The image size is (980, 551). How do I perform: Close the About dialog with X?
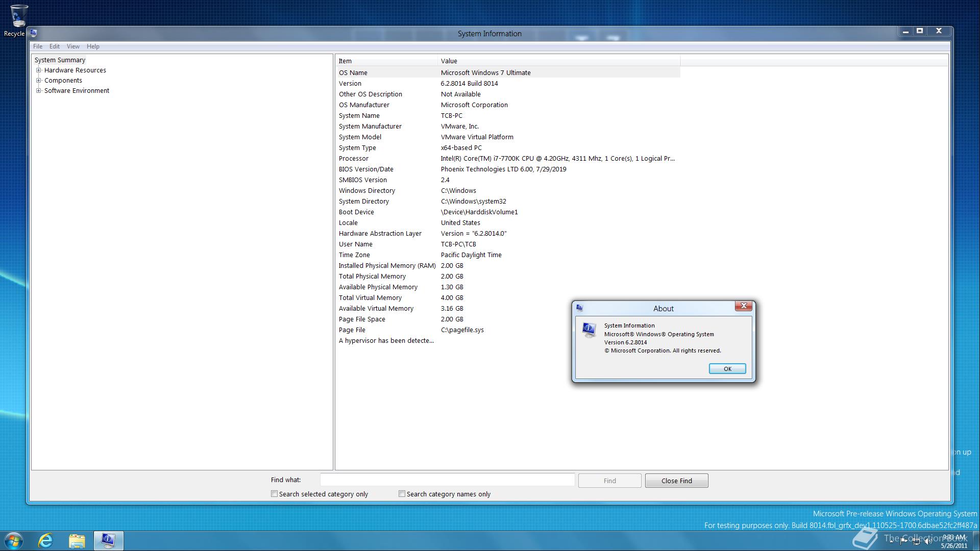pos(744,306)
